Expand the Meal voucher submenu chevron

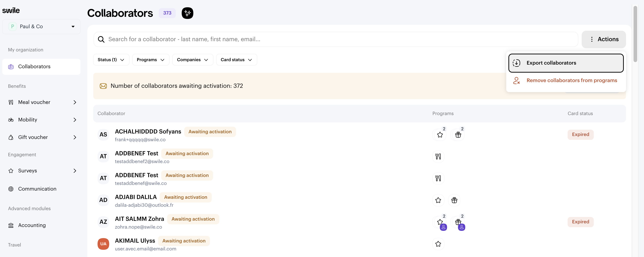(75, 102)
